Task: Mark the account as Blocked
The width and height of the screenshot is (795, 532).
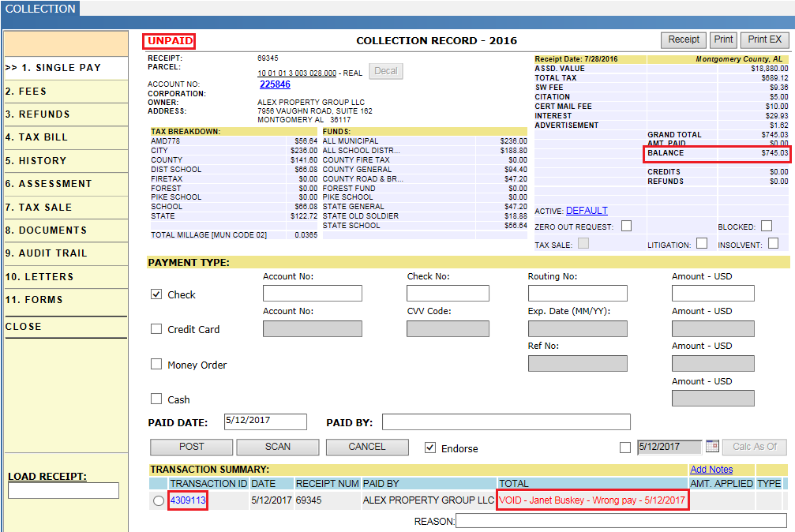Action: [x=767, y=226]
